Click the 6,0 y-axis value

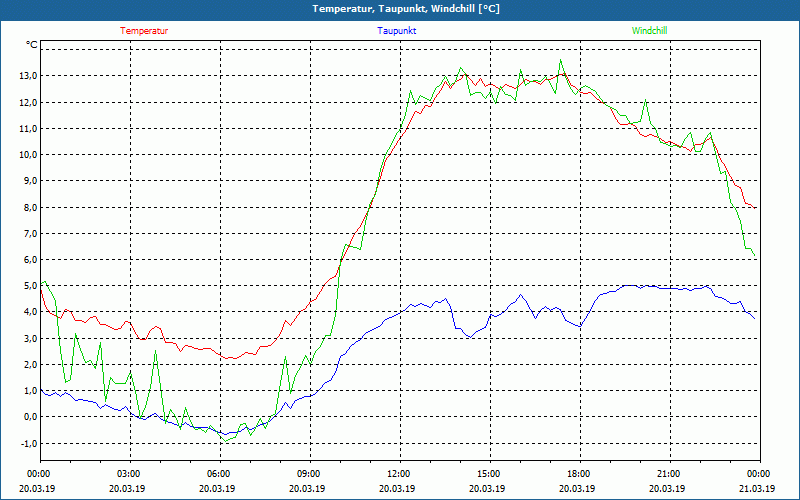pyautogui.click(x=31, y=260)
